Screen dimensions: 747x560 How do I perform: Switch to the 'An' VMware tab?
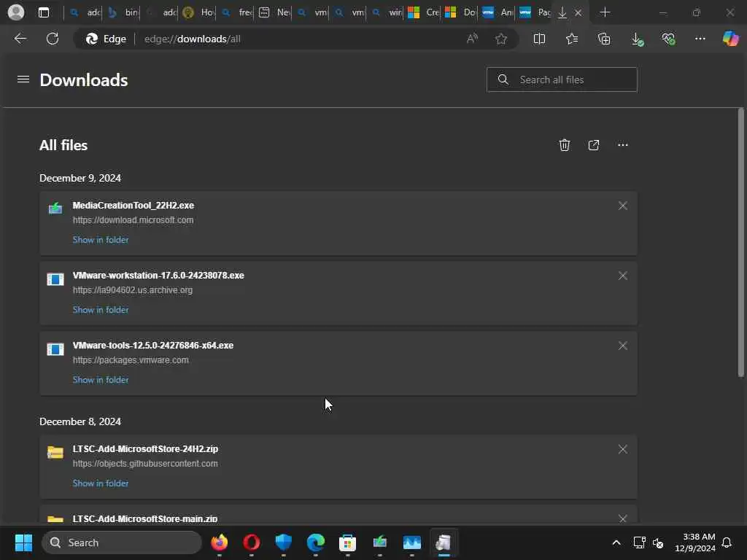498,12
